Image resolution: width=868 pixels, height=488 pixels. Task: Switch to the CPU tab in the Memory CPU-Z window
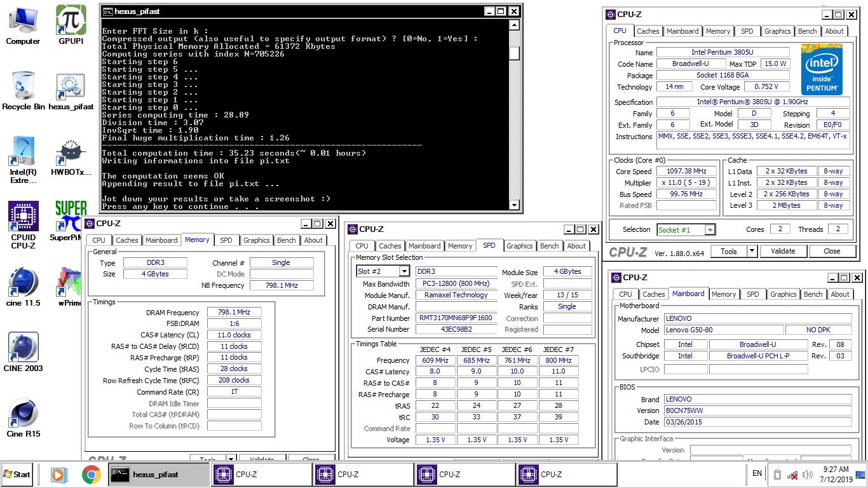click(x=98, y=240)
